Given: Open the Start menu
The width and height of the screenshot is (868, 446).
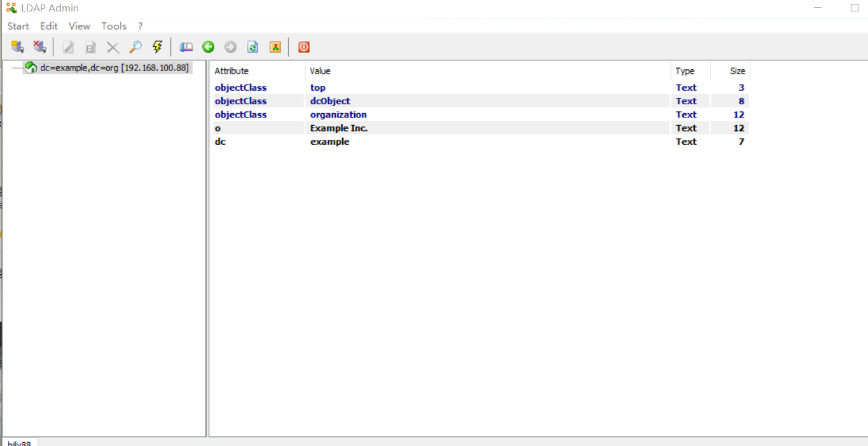Looking at the screenshot, I should point(18,26).
